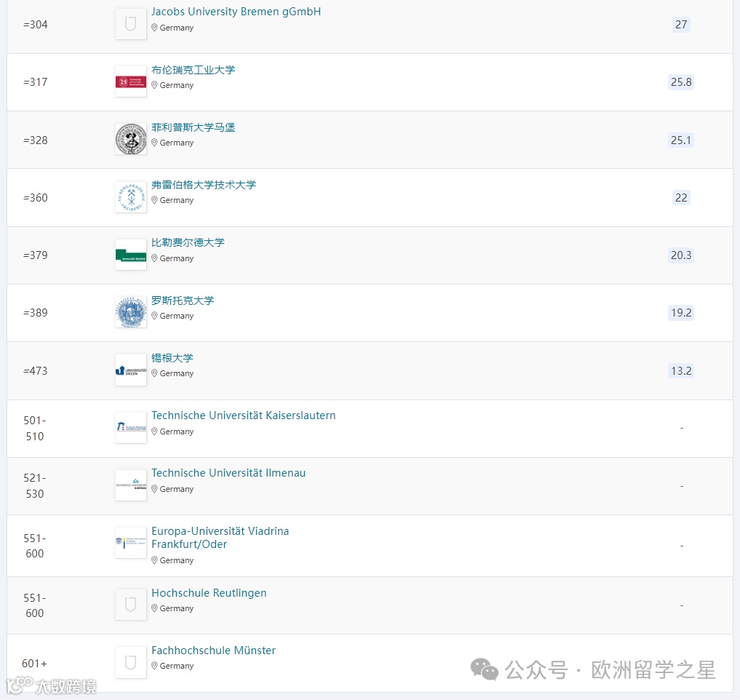The height and width of the screenshot is (700, 740).
Task: Open the Jacobs University Bremen gGmbH link
Action: (236, 12)
